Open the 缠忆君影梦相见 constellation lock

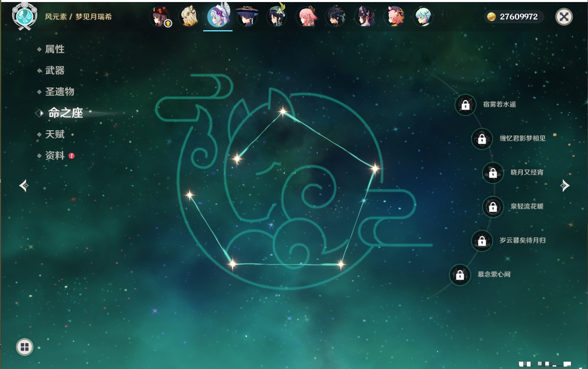tap(482, 139)
